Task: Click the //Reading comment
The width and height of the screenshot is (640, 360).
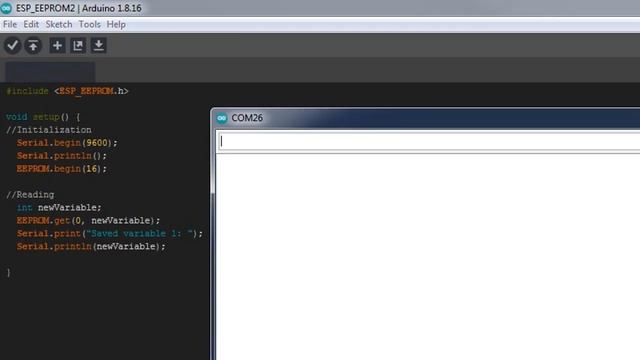Action: click(x=30, y=195)
